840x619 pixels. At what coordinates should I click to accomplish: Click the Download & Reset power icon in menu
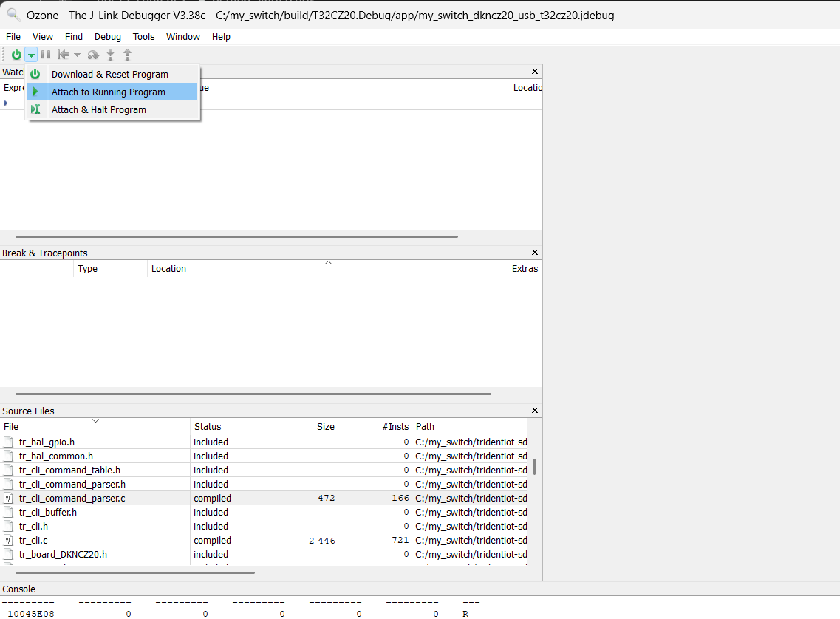click(x=35, y=74)
